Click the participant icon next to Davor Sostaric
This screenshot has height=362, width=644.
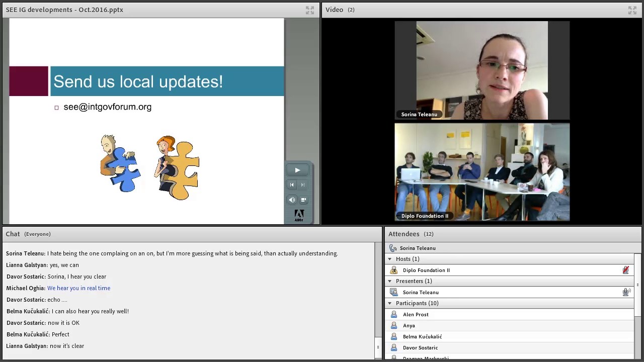pyautogui.click(x=394, y=347)
